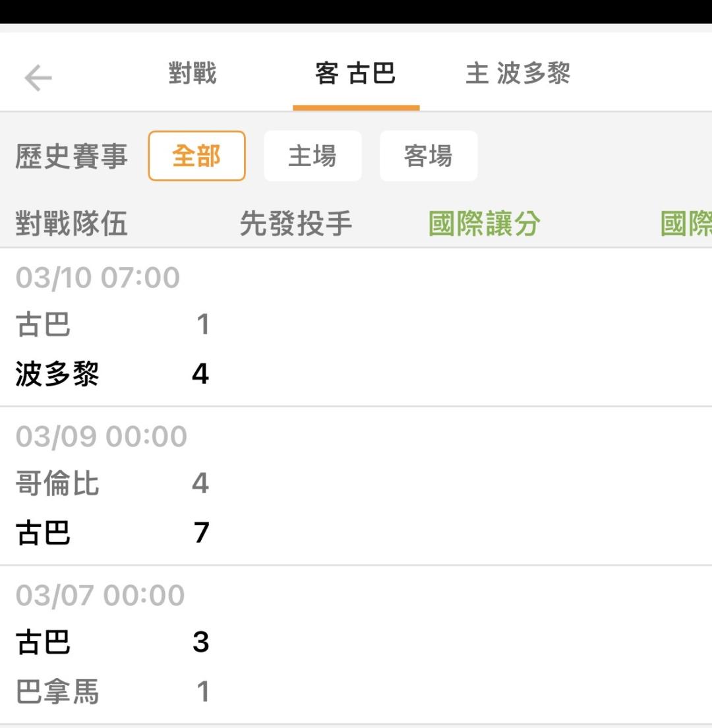Screen dimensions: 712x728
Task: Filter history by 主場
Action: pyautogui.click(x=312, y=156)
